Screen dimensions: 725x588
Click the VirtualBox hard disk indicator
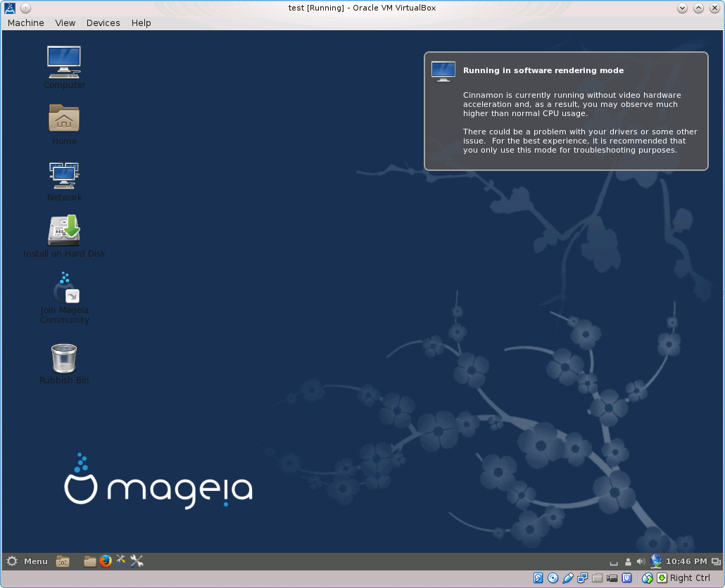tap(538, 578)
